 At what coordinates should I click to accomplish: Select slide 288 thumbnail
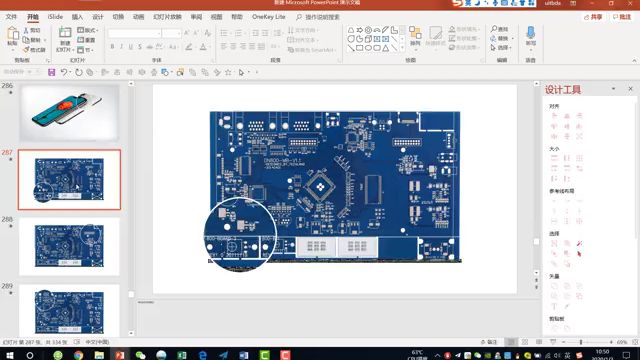coord(69,247)
